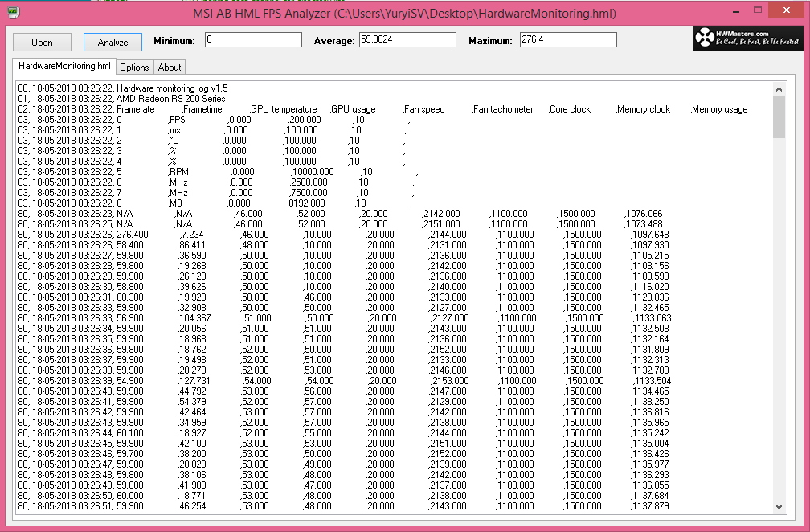Click the 'Framerate' column header text
The height and width of the screenshot is (532, 810).
point(135,109)
